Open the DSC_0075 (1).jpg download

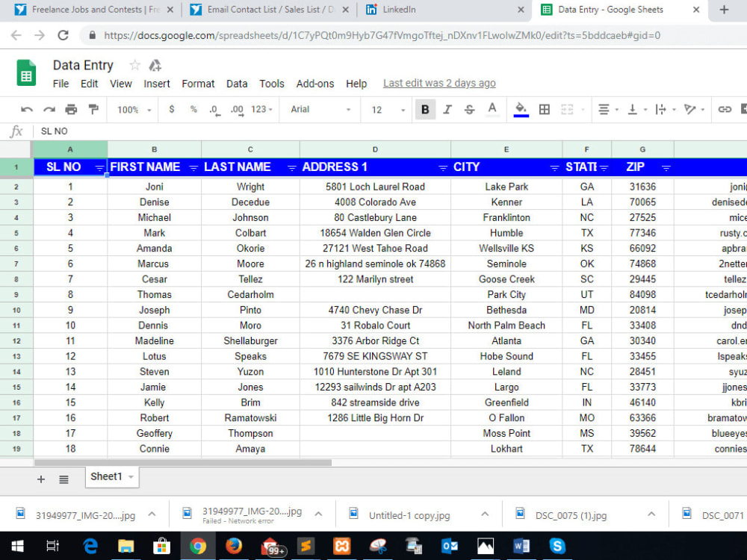[571, 515]
